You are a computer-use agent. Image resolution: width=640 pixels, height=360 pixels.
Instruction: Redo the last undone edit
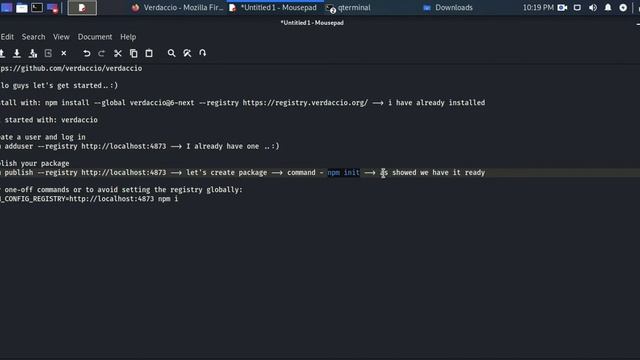click(x=102, y=53)
